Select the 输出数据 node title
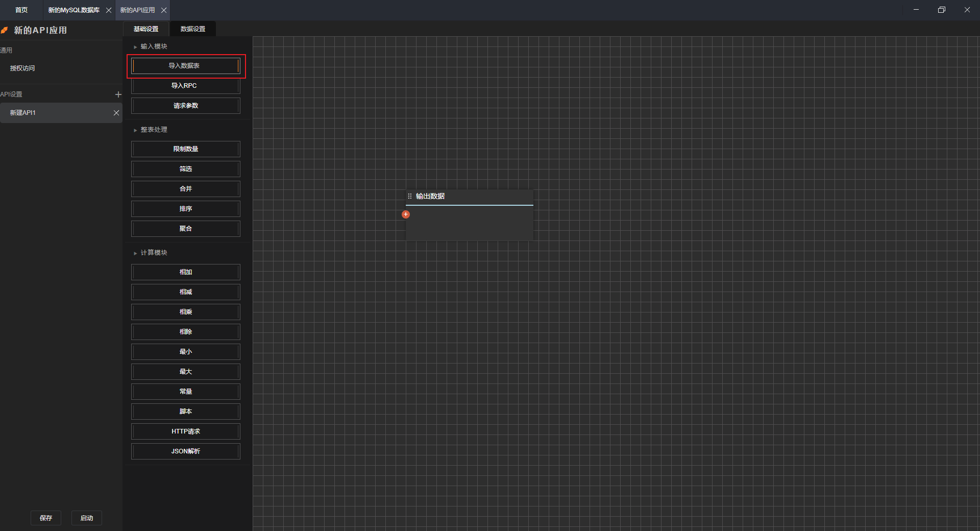The width and height of the screenshot is (980, 531). 430,196
